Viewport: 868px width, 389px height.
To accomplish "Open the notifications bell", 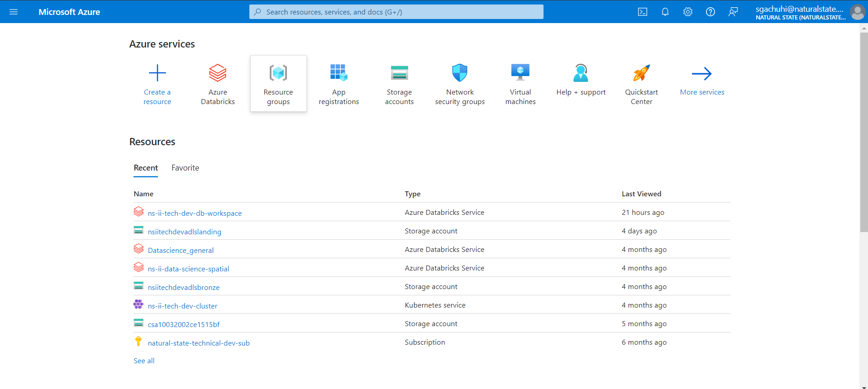I will click(665, 12).
